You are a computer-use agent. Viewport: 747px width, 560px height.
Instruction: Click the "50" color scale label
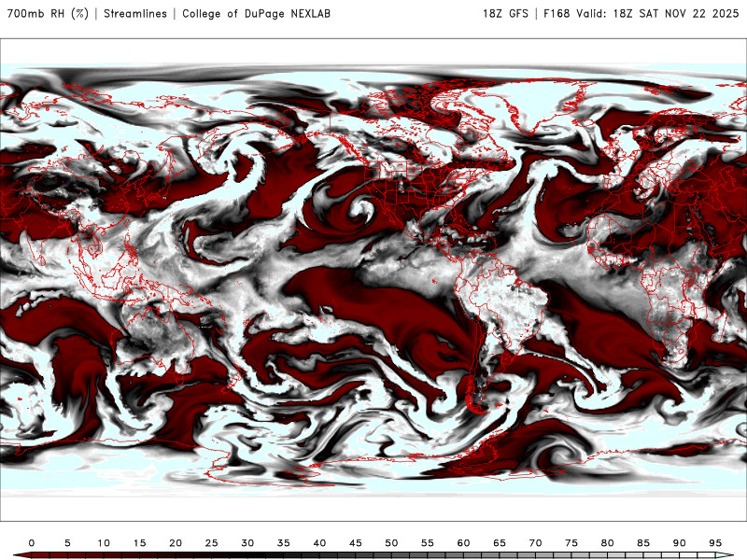[x=391, y=543]
